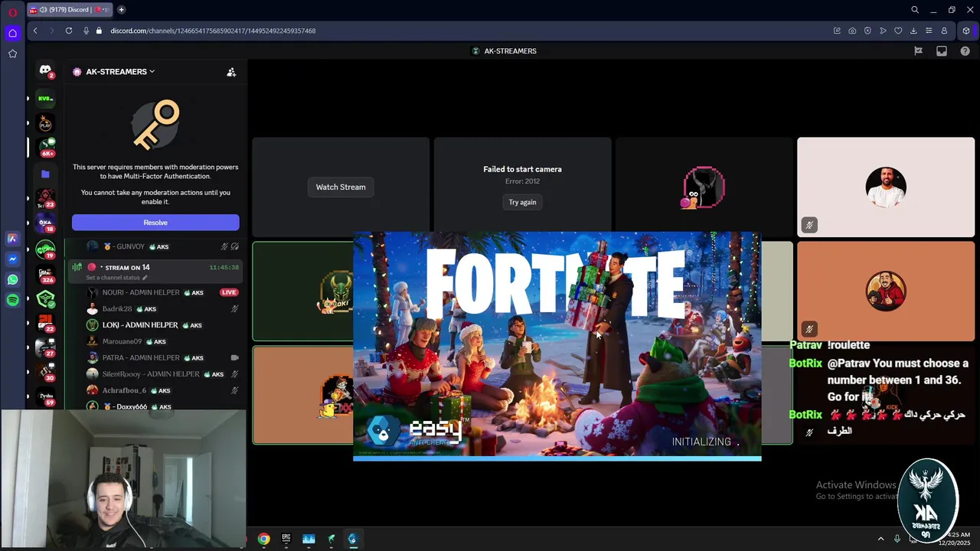Open participant tile with pixel-art avatar
Image resolution: width=980 pixels, height=551 pixels.
coord(704,187)
